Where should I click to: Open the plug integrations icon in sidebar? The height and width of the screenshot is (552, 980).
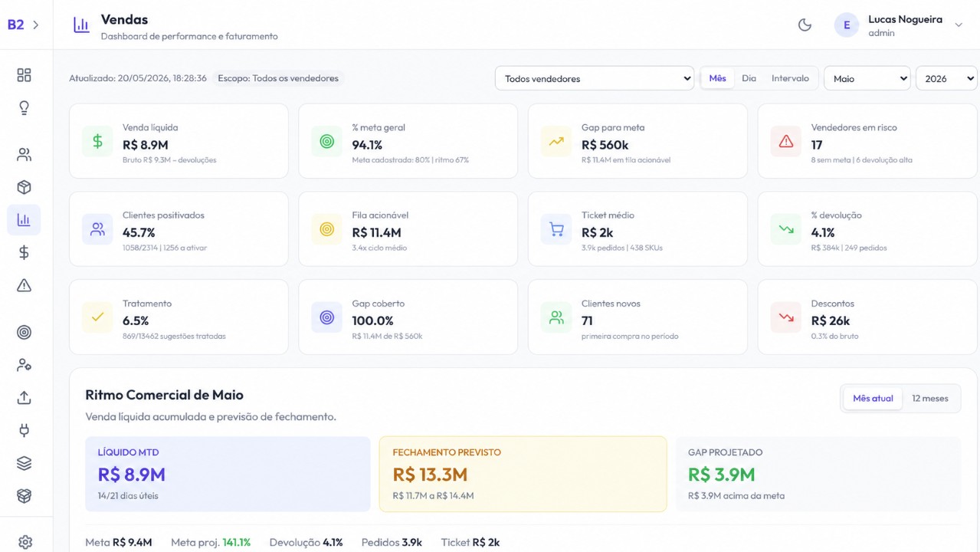pos(24,430)
